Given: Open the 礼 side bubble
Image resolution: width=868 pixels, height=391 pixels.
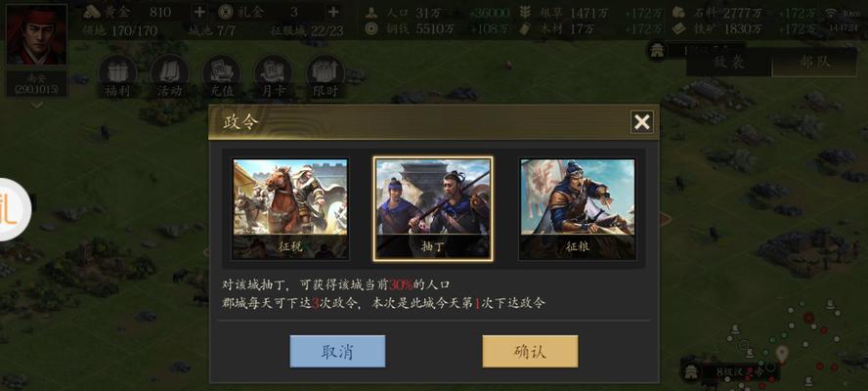Looking at the screenshot, I should click(x=12, y=209).
